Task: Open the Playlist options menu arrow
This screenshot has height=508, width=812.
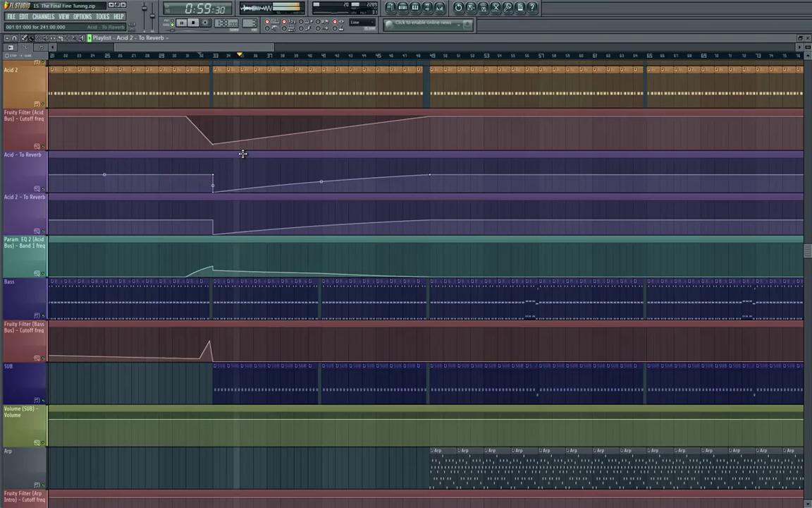Action: (7, 38)
